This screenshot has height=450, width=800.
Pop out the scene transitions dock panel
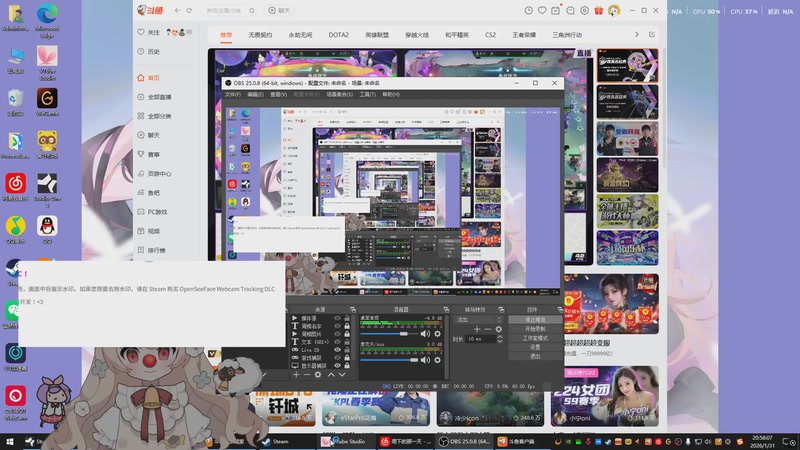click(501, 310)
